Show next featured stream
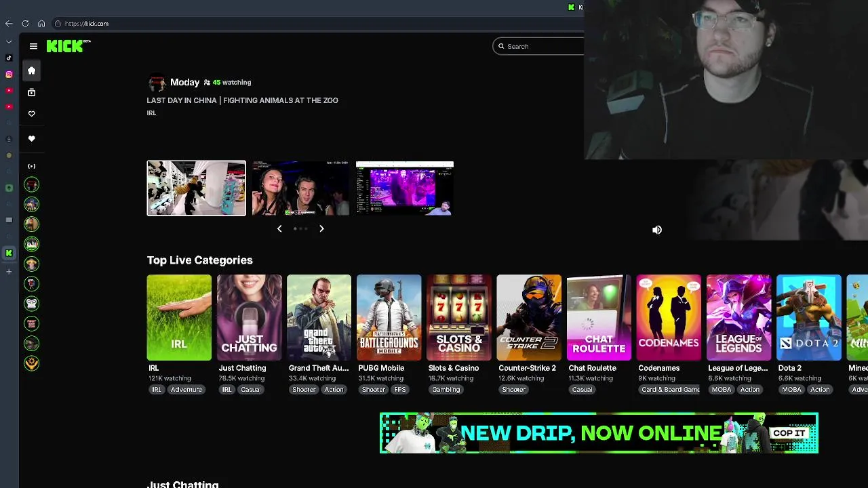The image size is (868, 488). pyautogui.click(x=321, y=229)
